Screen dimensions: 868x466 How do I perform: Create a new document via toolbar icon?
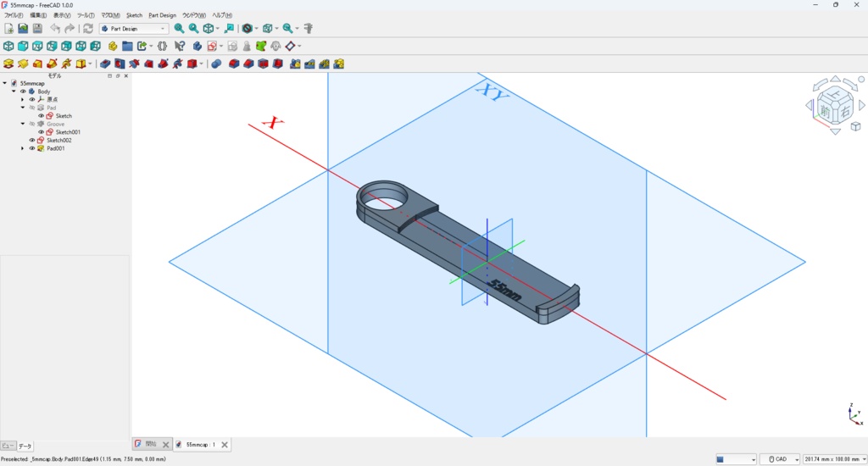(8, 28)
